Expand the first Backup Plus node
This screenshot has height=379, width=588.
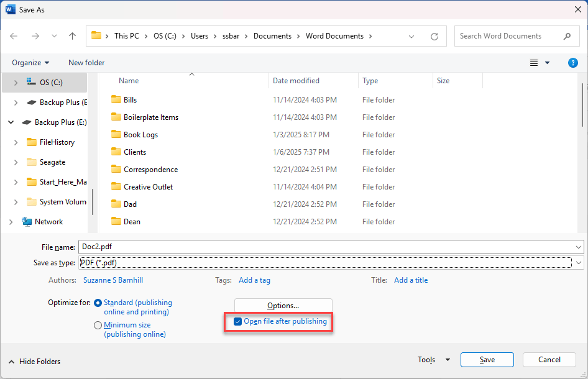click(16, 103)
